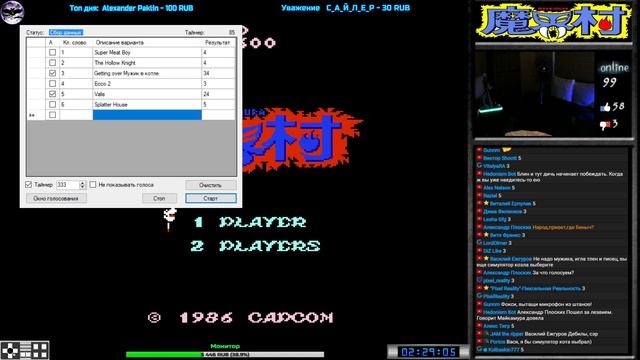Viewport: 640px width, 360px height.
Task: Tick the checkbox in the empty new row
Action: coord(52,115)
